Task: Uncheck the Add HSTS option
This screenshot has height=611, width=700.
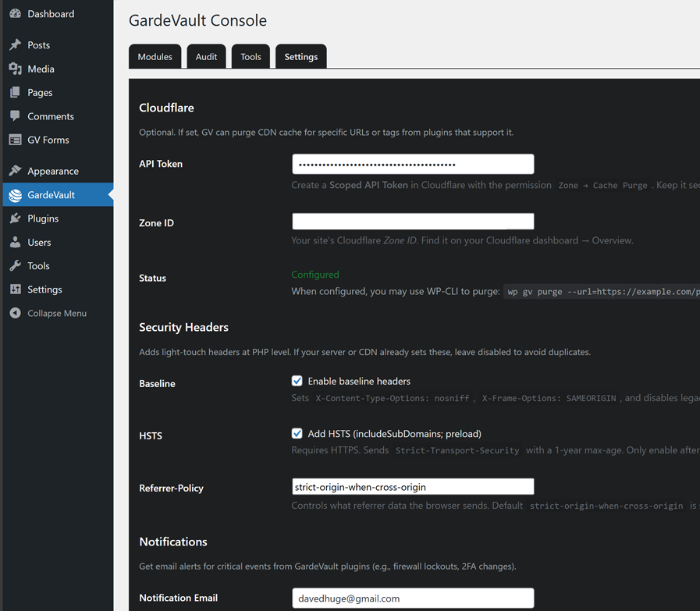Action: click(x=297, y=433)
